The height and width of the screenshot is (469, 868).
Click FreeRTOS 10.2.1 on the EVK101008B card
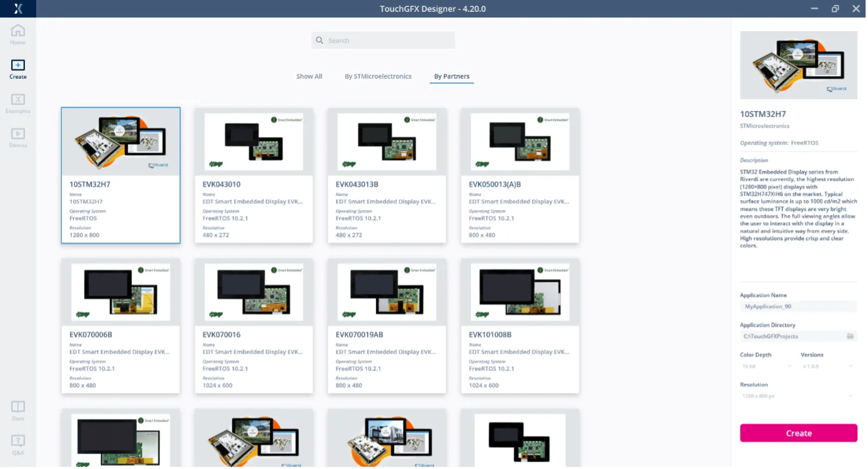[491, 369]
